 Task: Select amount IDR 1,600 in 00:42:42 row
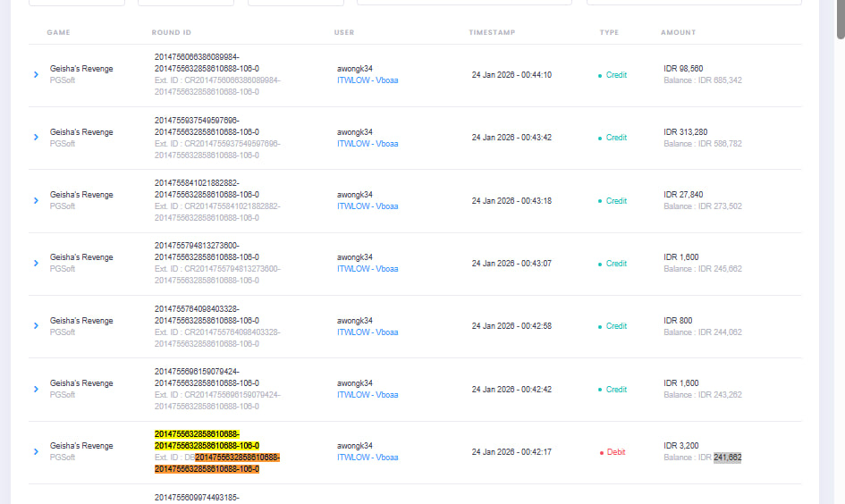pos(681,383)
